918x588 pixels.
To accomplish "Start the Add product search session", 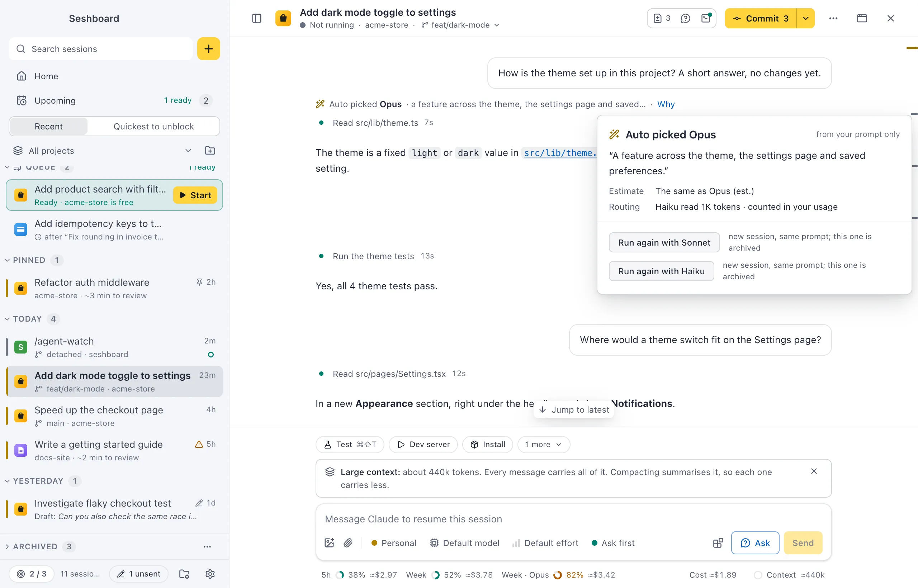I will click(195, 195).
